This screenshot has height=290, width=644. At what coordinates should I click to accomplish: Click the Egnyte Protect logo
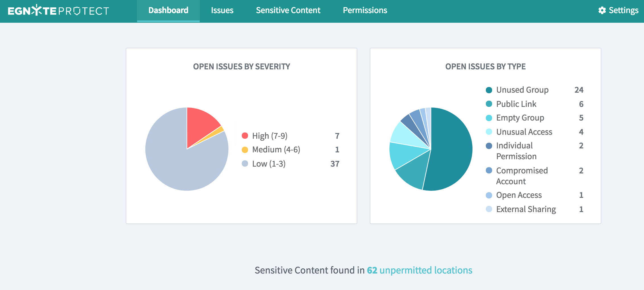pos(58,11)
